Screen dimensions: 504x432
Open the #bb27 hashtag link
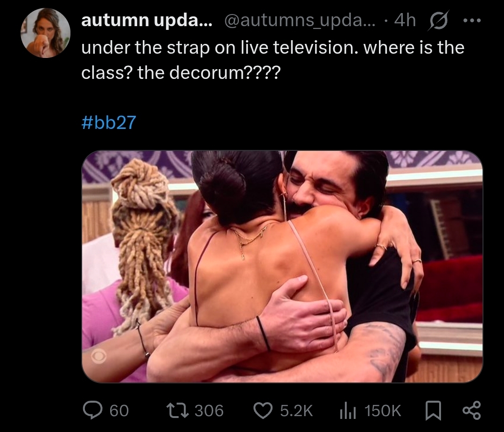[x=109, y=122]
